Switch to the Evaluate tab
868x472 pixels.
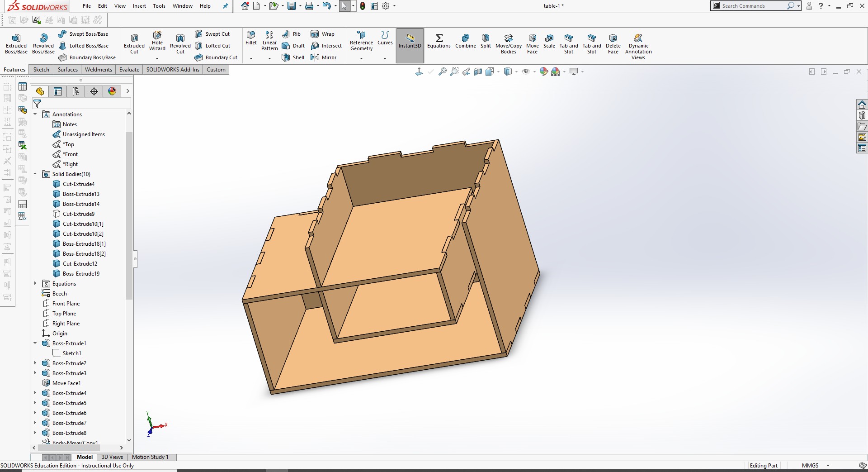(129, 70)
